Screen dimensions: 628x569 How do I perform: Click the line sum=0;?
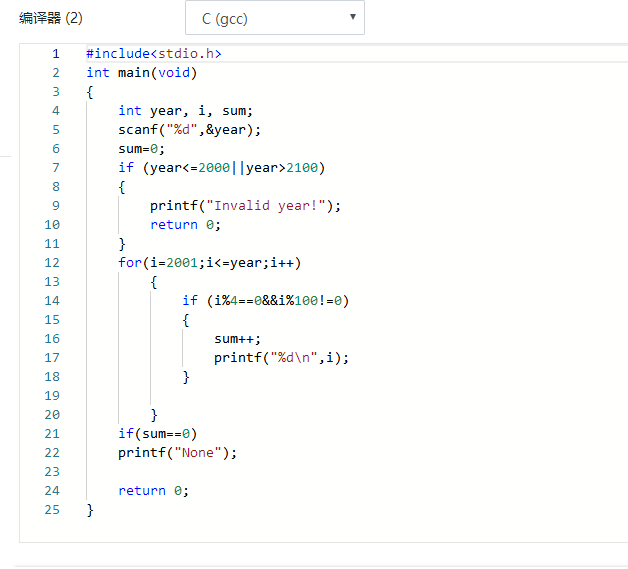click(141, 149)
